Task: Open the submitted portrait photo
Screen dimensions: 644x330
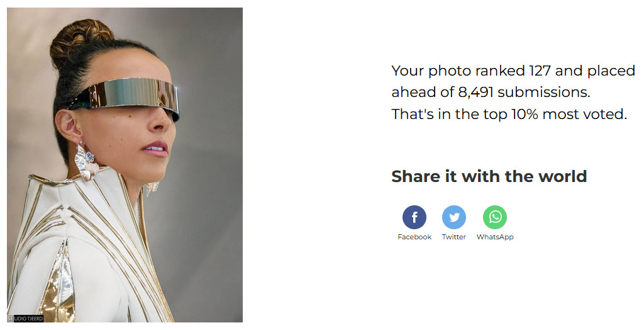Action: (x=125, y=164)
